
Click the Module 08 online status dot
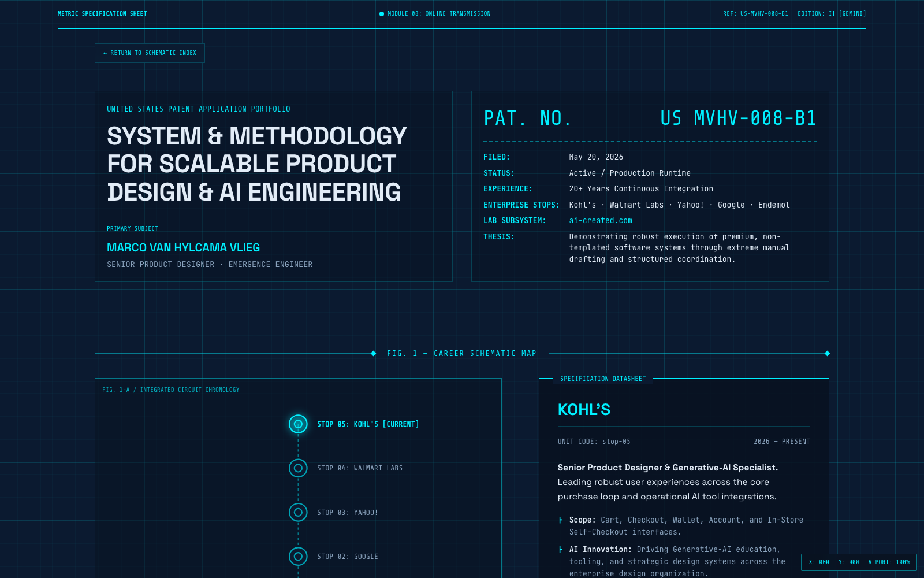tap(382, 14)
